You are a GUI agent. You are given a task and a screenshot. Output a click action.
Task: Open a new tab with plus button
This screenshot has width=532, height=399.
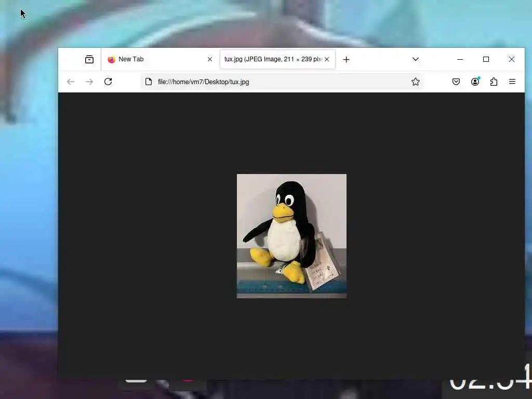click(346, 60)
